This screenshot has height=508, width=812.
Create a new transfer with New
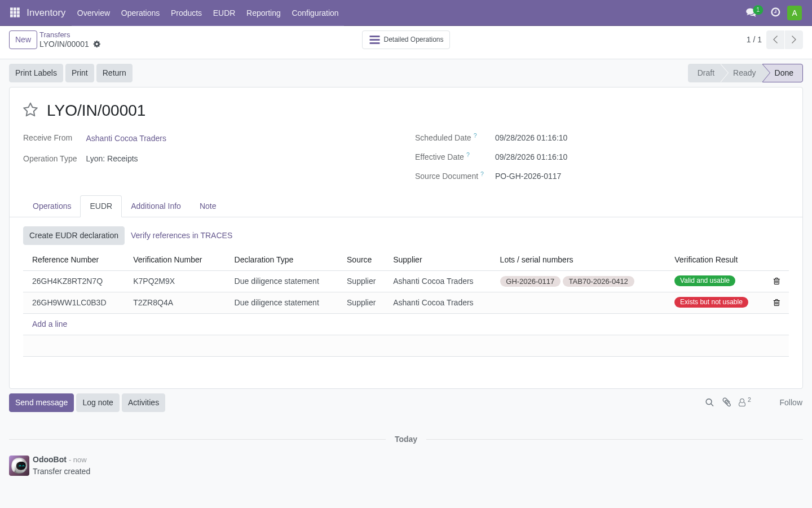tap(23, 40)
